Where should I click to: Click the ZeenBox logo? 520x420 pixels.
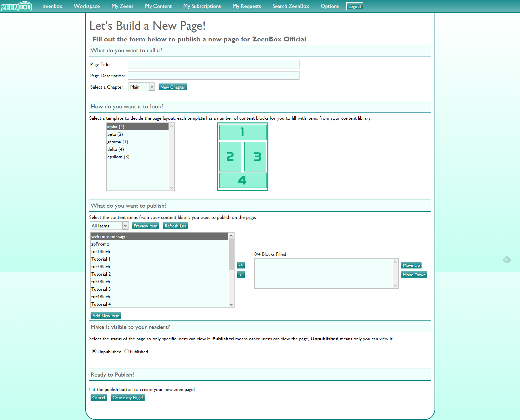16,6
